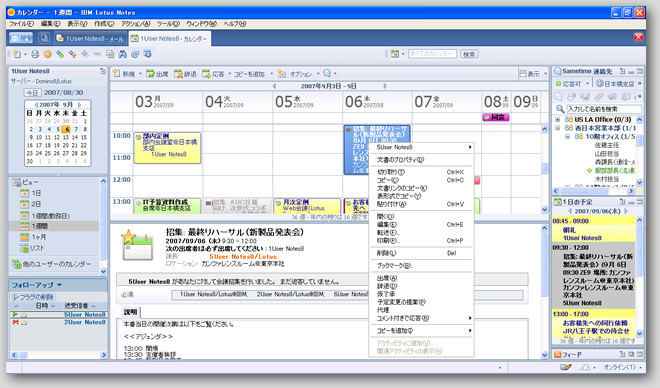Screen dimensions: 660x388
Task: Click the magnifier icon beside the name search field
Action: pos(560,109)
